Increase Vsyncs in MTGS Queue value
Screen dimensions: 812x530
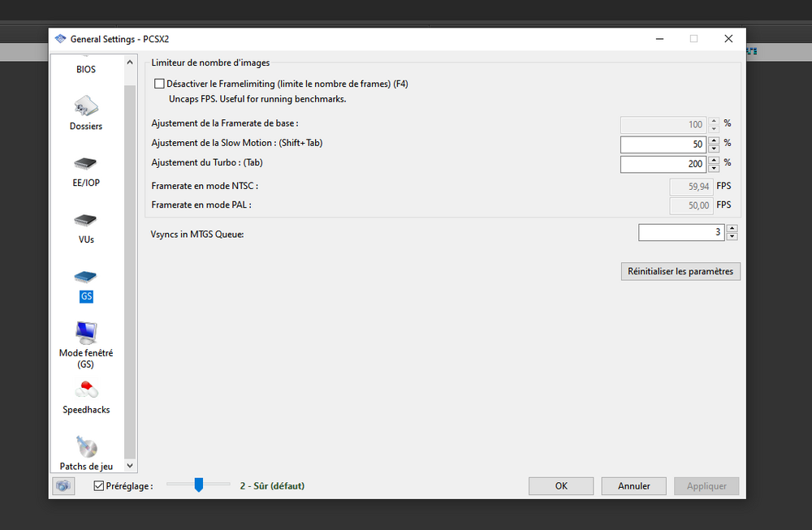[x=732, y=229]
